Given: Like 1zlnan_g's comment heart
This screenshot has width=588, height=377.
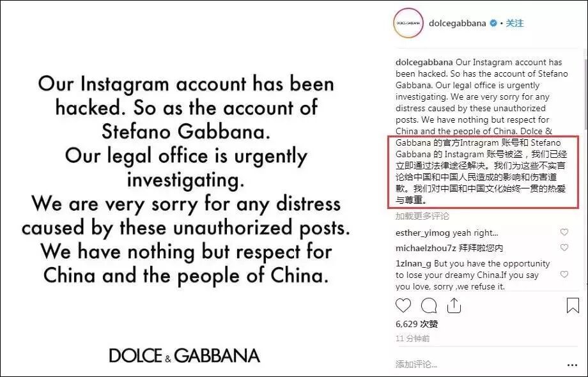Looking at the screenshot, I should [564, 274].
